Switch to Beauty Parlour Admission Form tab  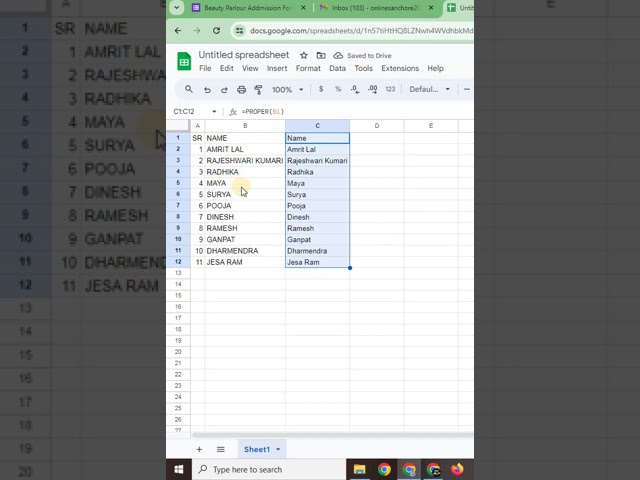click(x=249, y=8)
